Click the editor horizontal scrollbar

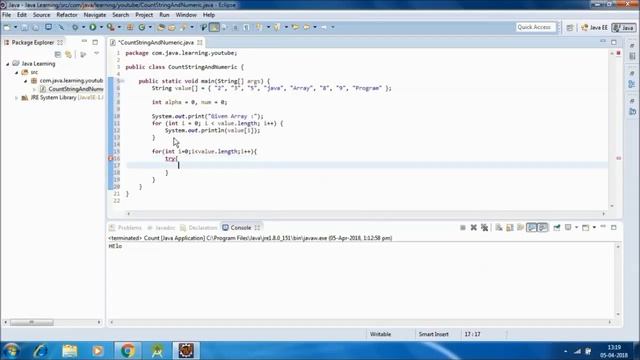click(366, 213)
